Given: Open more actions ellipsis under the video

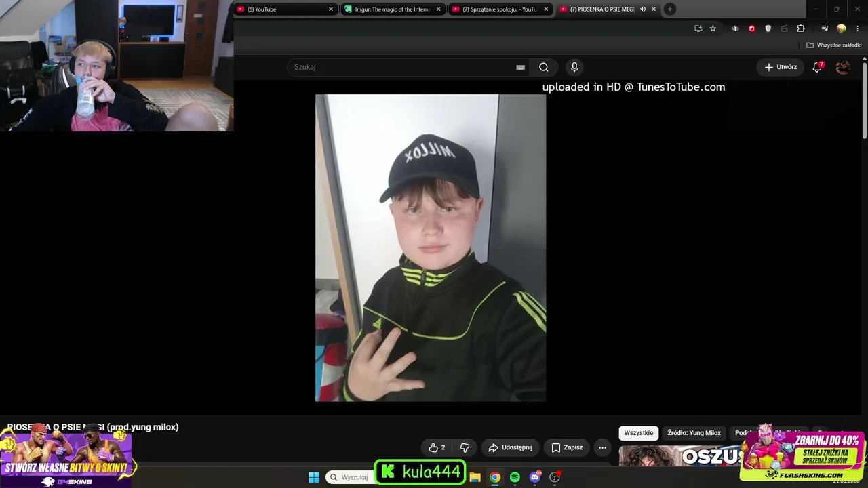Looking at the screenshot, I should tap(602, 447).
